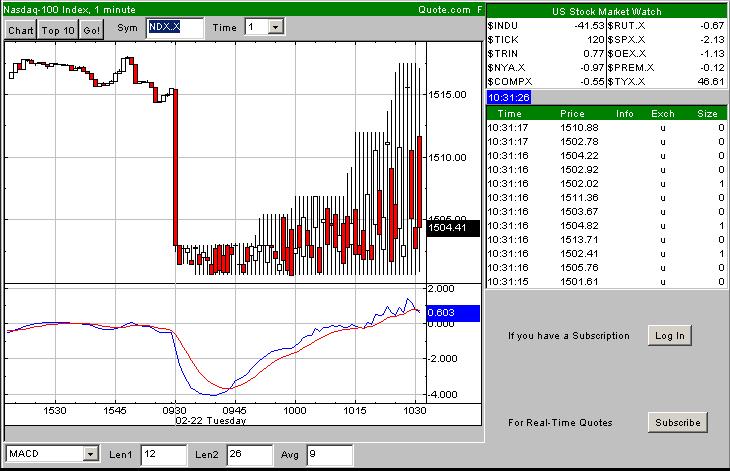730x471 pixels.
Task: Edit the Avg field showing 9
Action: pyautogui.click(x=330, y=454)
